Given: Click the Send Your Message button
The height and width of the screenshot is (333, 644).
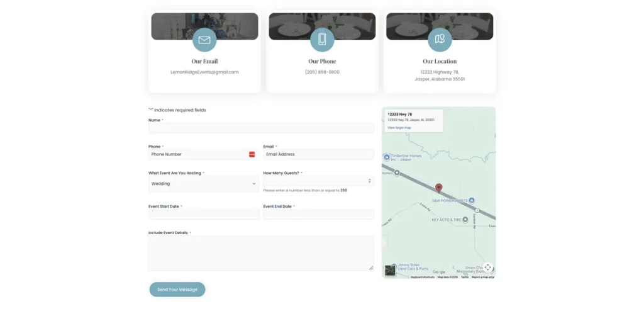Looking at the screenshot, I should click(177, 290).
